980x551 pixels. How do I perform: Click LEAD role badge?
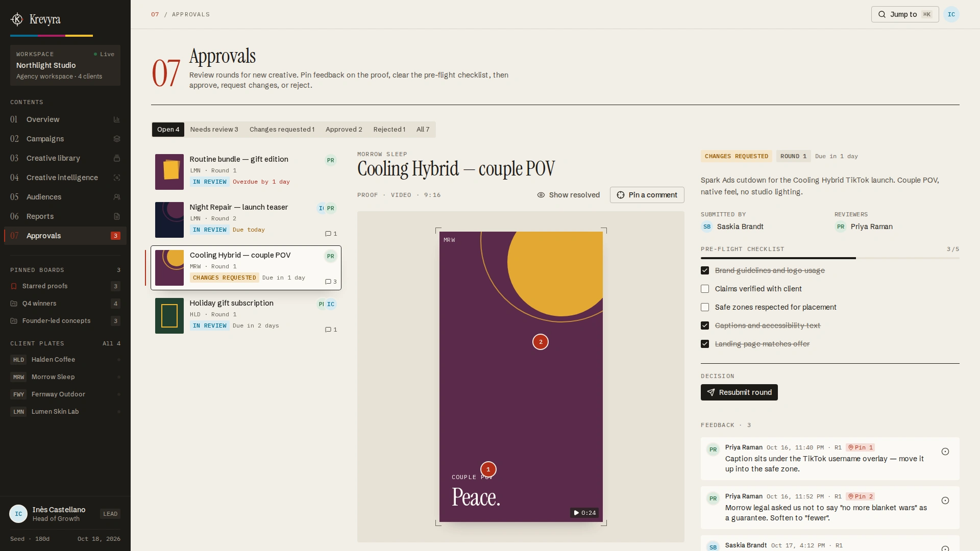tap(110, 514)
